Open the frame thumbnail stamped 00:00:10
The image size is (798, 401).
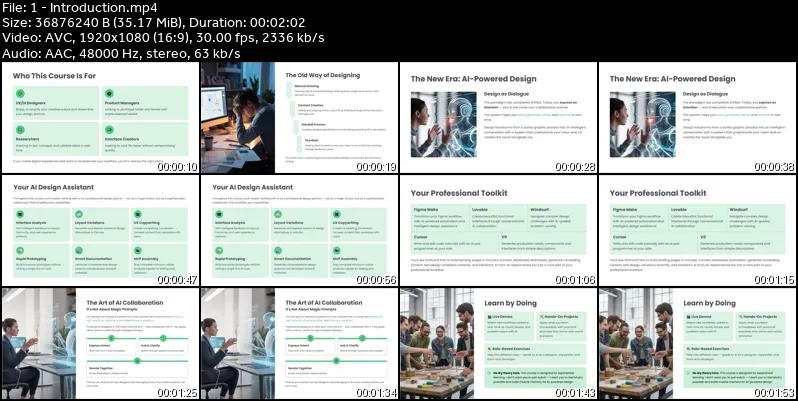pyautogui.click(x=100, y=118)
